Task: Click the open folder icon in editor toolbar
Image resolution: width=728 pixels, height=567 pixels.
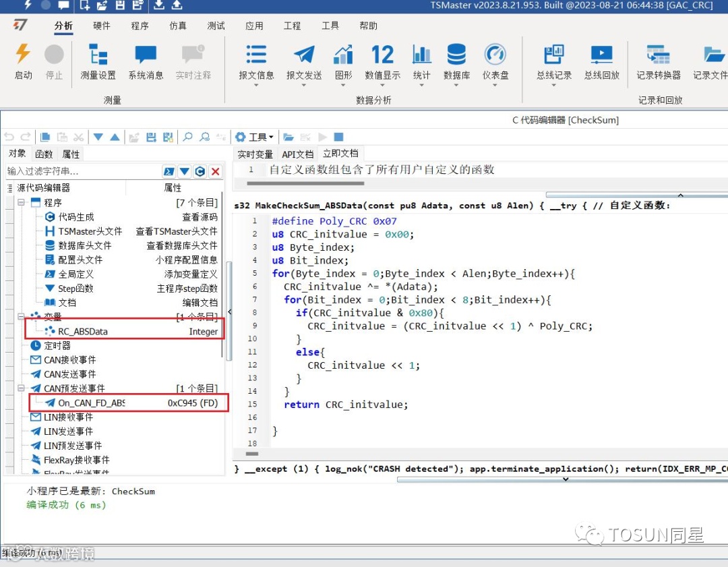Action: click(289, 137)
